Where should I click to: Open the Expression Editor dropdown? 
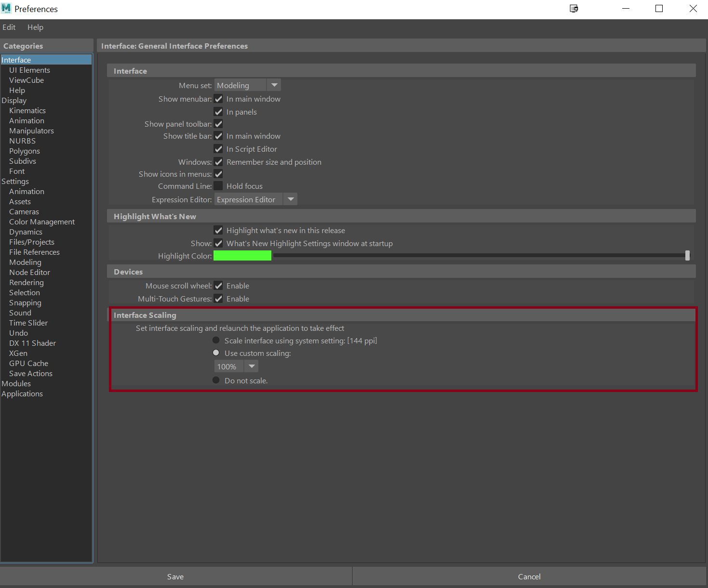coord(290,199)
